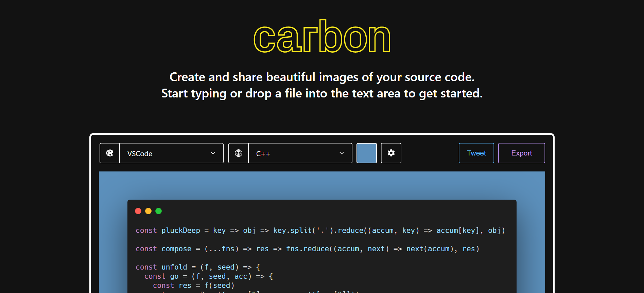Expand language list via chevron arrow
This screenshot has width=644, height=293.
point(342,153)
